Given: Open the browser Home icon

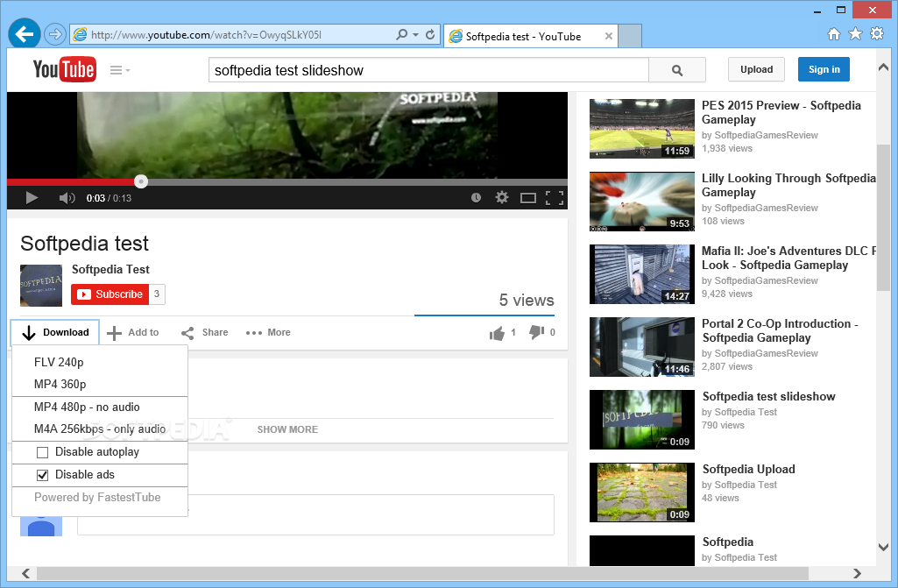Looking at the screenshot, I should click(x=834, y=34).
